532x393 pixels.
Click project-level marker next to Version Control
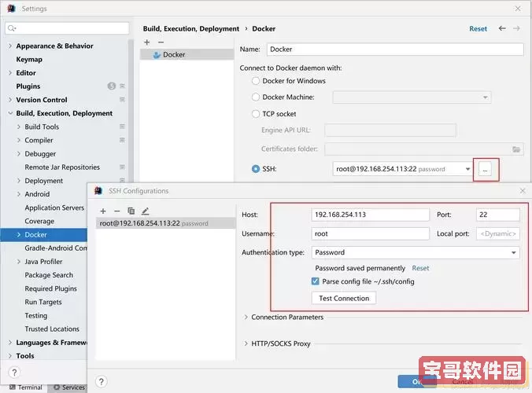(x=122, y=100)
